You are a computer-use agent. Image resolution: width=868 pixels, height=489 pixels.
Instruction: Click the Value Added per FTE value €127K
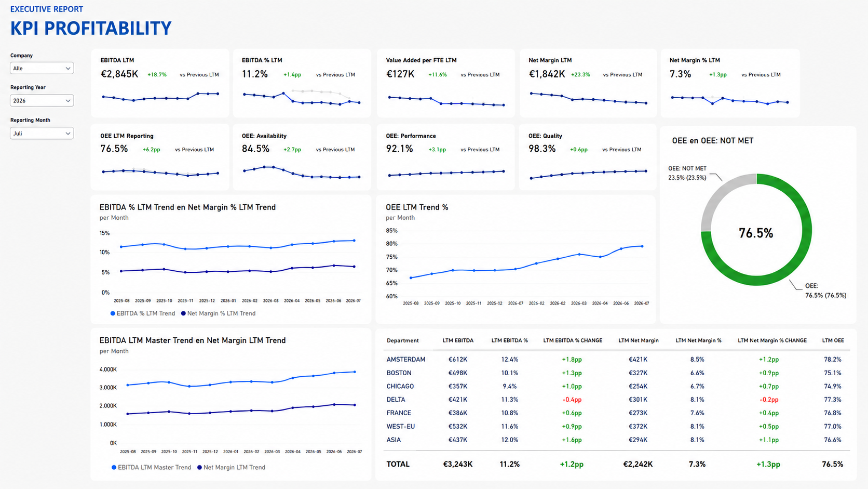[x=400, y=74]
